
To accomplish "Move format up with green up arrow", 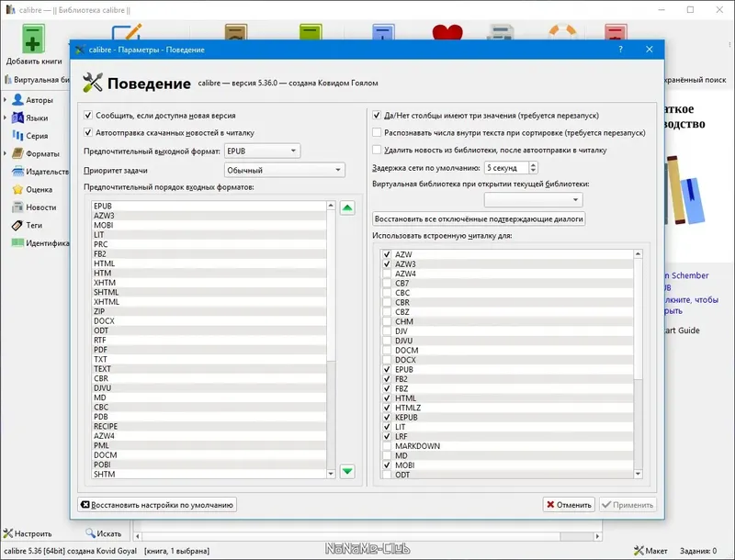I will 347,207.
